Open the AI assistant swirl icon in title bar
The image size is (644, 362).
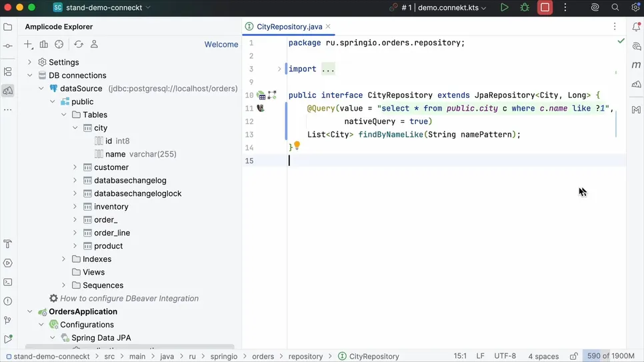[x=595, y=7]
